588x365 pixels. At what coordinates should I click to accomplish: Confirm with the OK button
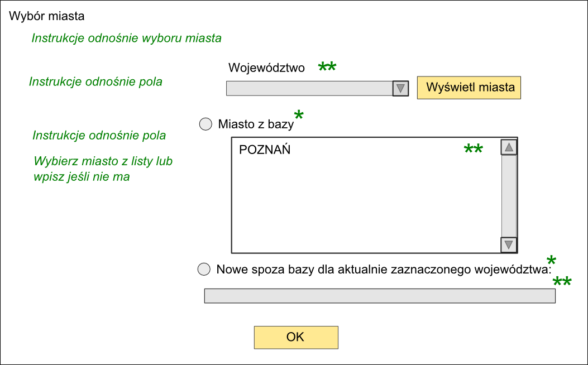pyautogui.click(x=297, y=337)
